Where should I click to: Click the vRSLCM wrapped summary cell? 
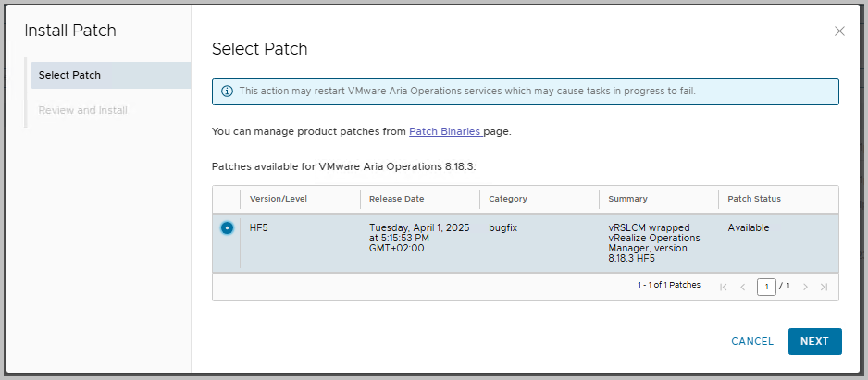pos(654,243)
